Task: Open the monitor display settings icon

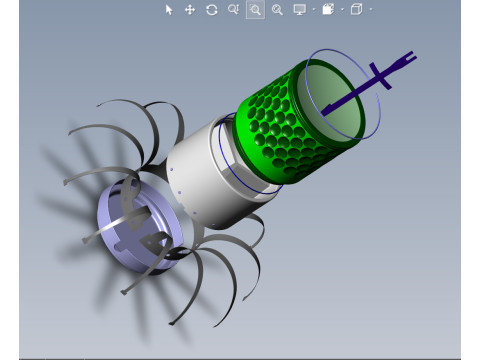Action: click(299, 10)
